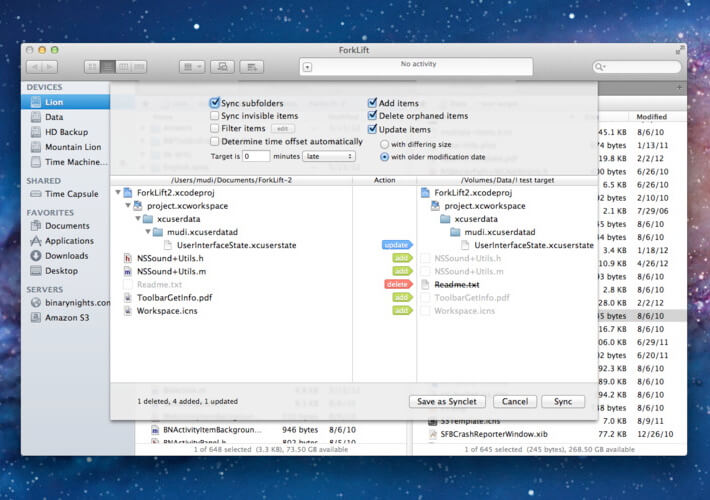Select HD Backup drive in the sidebar
710x500 pixels.
tap(65, 132)
